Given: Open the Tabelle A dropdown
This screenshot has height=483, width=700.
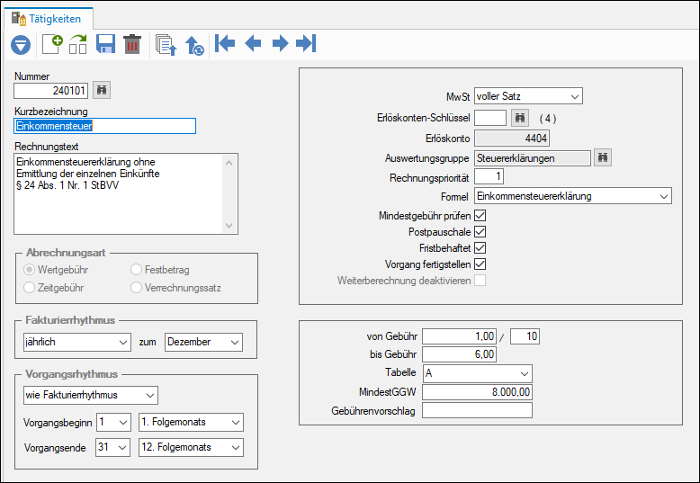Looking at the screenshot, I should point(478,373).
